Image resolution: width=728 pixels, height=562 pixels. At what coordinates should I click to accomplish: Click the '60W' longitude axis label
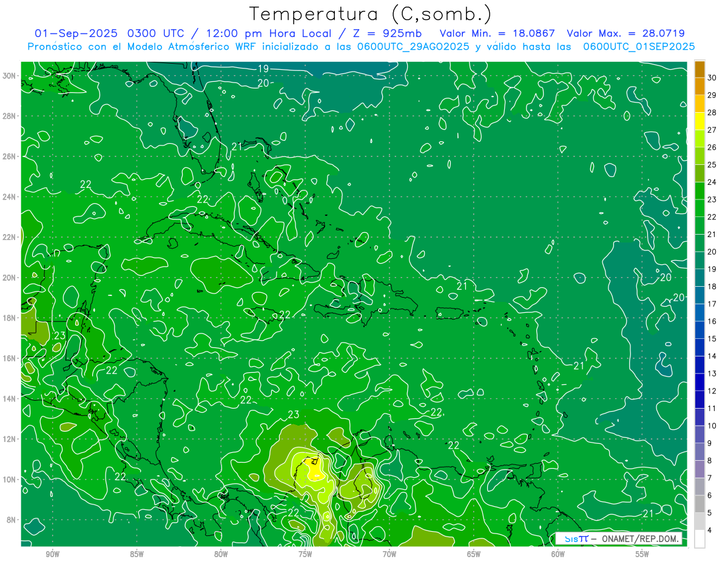coord(558,554)
